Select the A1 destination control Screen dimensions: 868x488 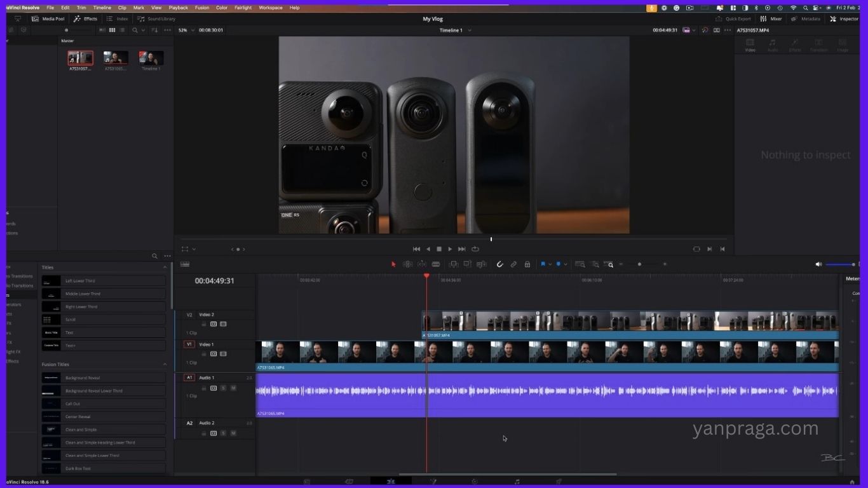pyautogui.click(x=189, y=377)
